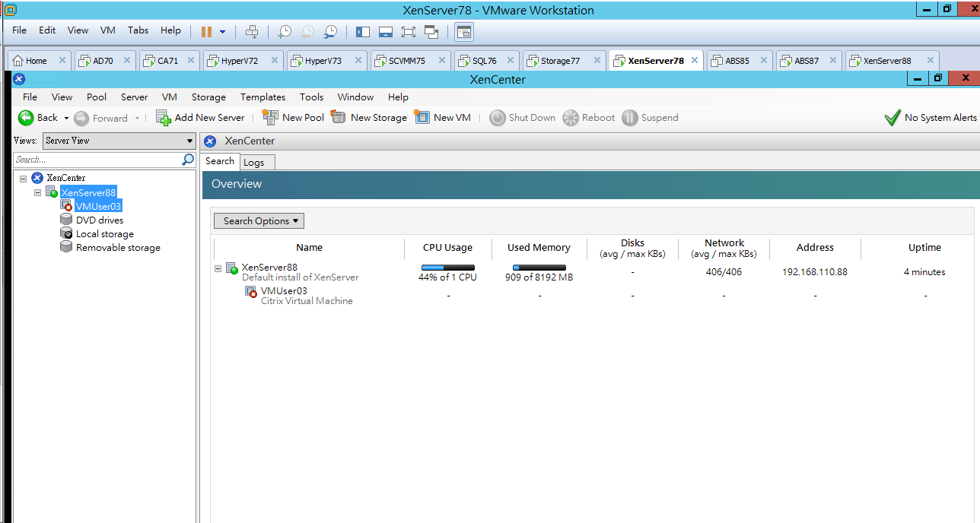Take a snapshot with VMware clock-plus icon
This screenshot has height=523, width=980.
pos(284,32)
